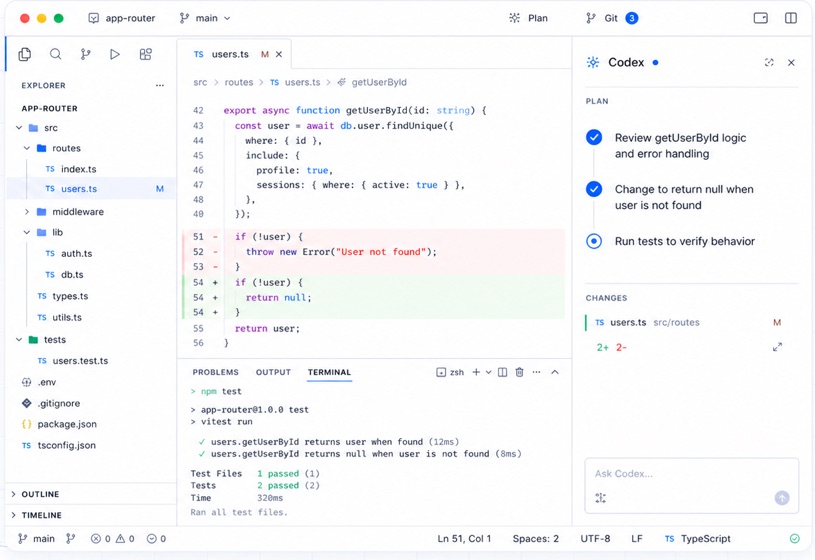
Task: Open the Run and Debug icon
Action: click(115, 54)
